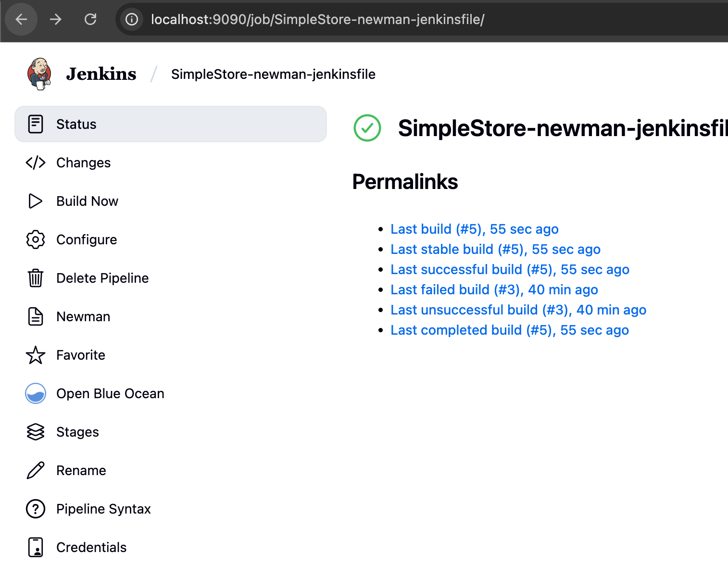Click the site info icon in the address bar
Screen dimensions: 728x578
[131, 19]
